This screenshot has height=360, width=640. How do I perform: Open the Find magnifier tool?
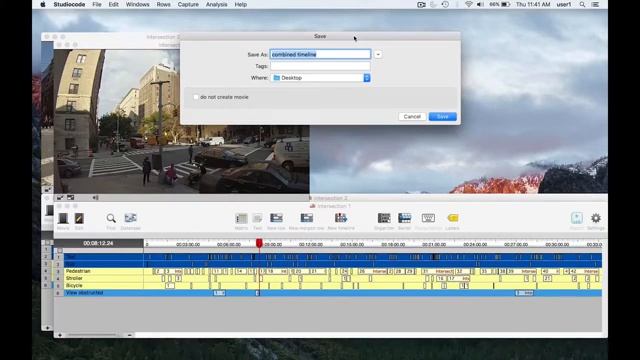(111, 219)
